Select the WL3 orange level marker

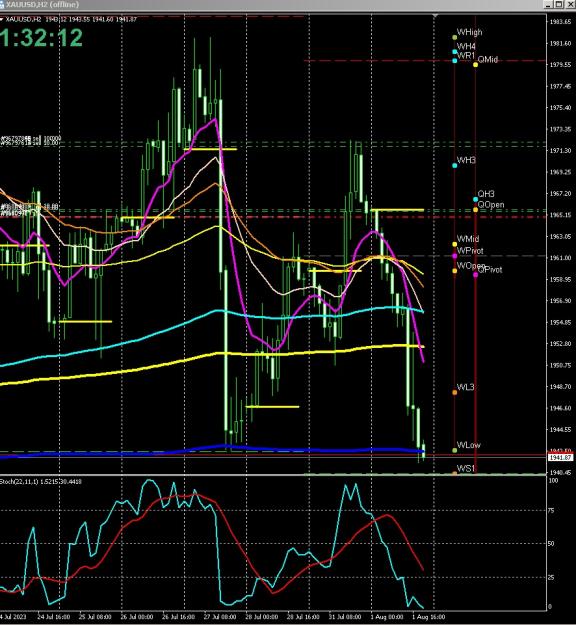[x=455, y=393]
